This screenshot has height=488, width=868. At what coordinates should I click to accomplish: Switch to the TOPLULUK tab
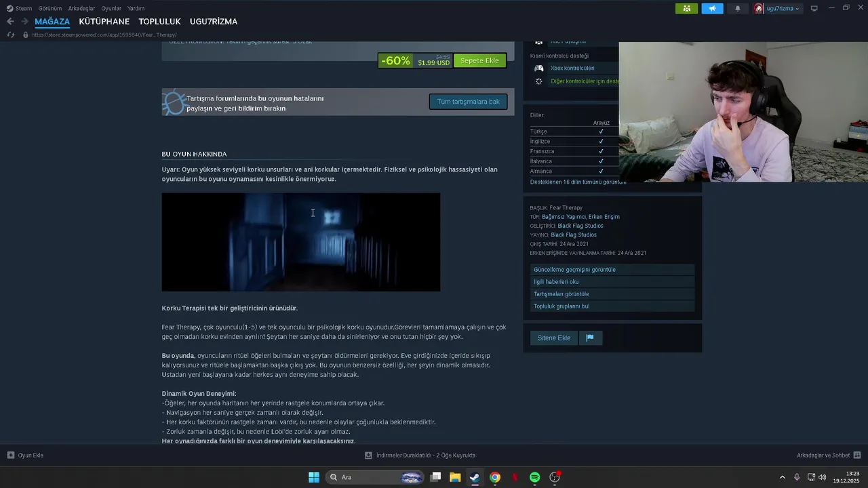click(159, 22)
